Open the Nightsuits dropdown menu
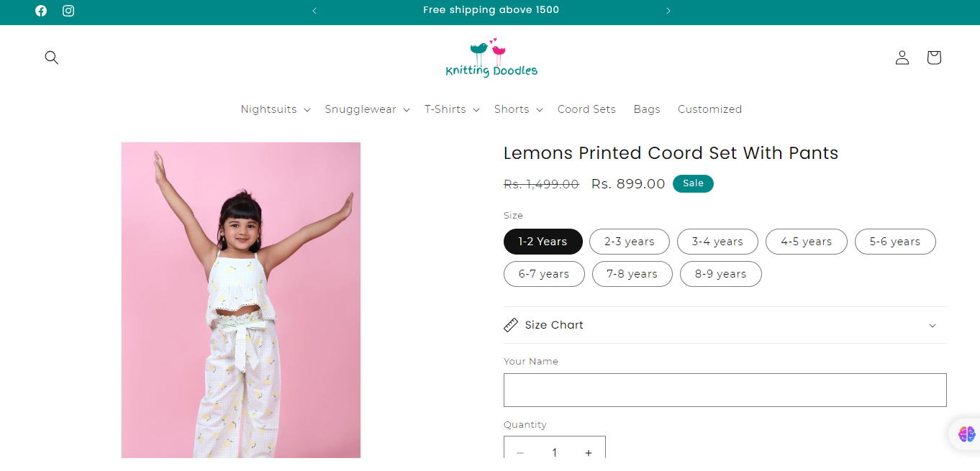 click(276, 109)
